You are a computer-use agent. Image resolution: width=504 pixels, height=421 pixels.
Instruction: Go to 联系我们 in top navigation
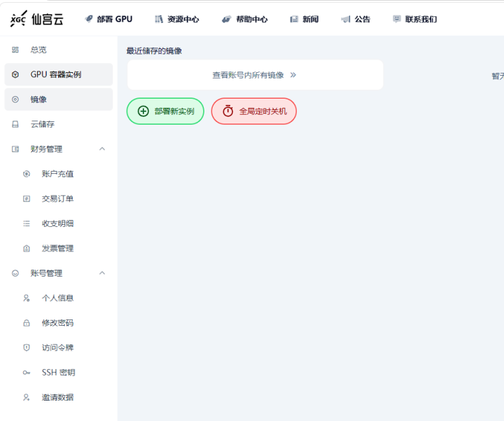tap(414, 20)
